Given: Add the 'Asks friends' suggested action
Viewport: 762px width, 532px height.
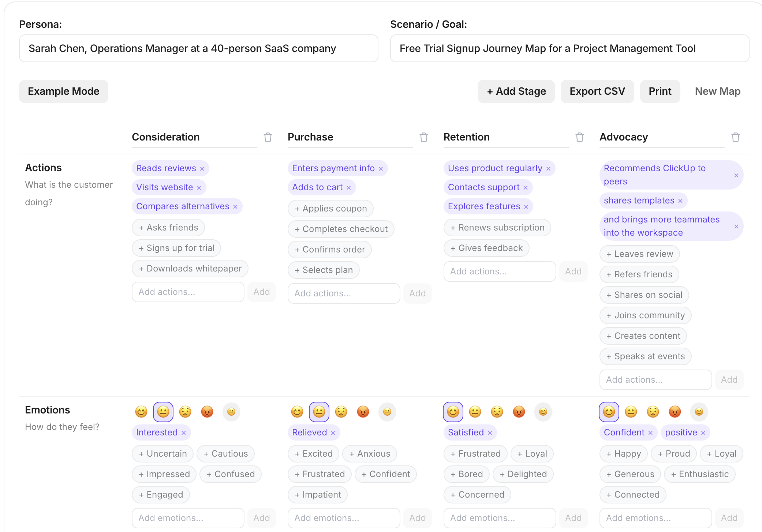Looking at the screenshot, I should pos(168,228).
